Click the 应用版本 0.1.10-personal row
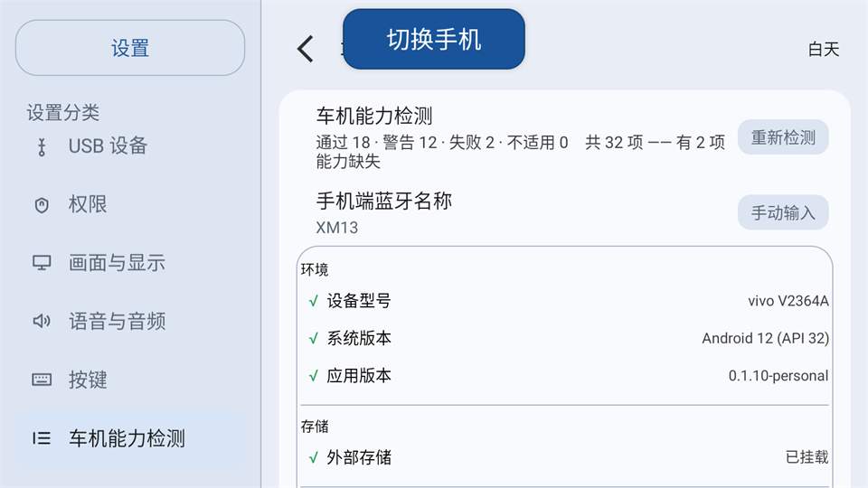The width and height of the screenshot is (868, 488). [564, 376]
